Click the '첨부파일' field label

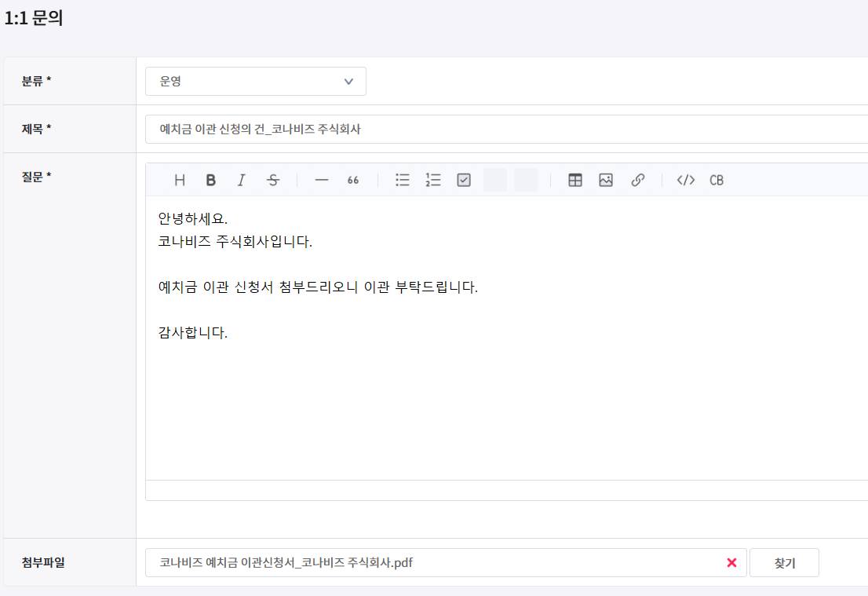(x=43, y=562)
